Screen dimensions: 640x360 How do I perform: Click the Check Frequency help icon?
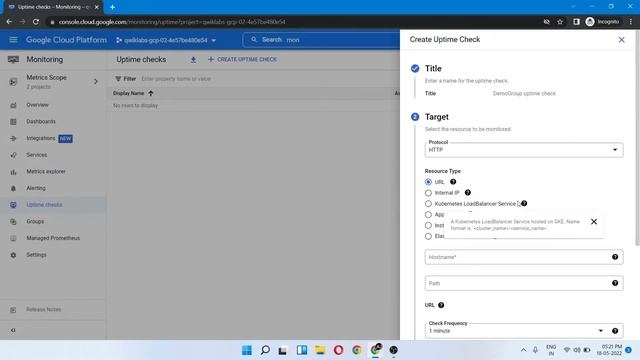coord(615,331)
